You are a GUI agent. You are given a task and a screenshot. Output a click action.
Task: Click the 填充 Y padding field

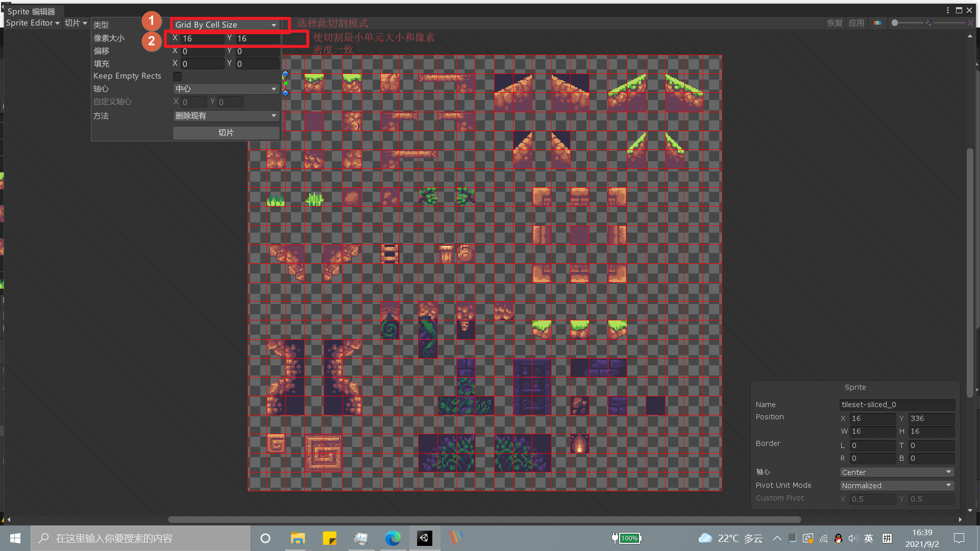pos(257,64)
